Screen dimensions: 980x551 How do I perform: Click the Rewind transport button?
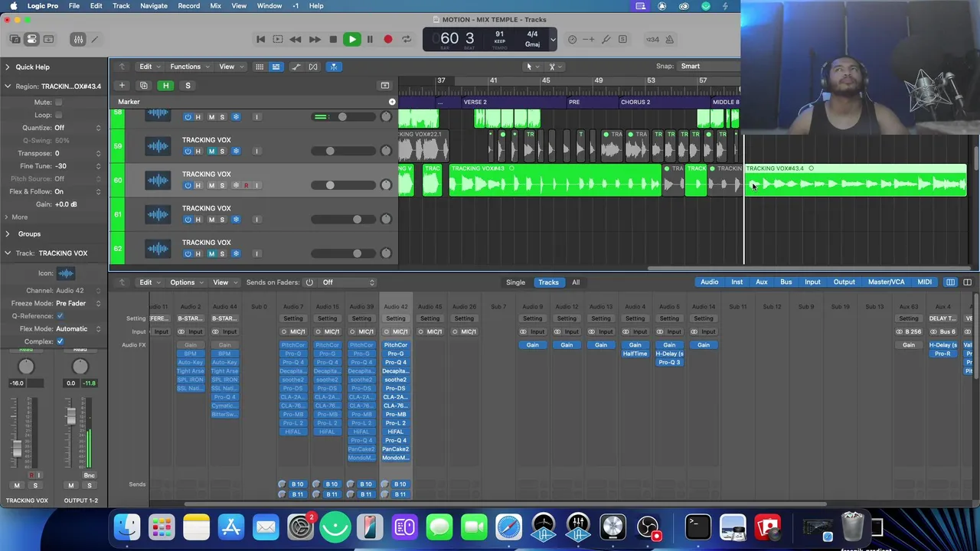[x=296, y=39]
